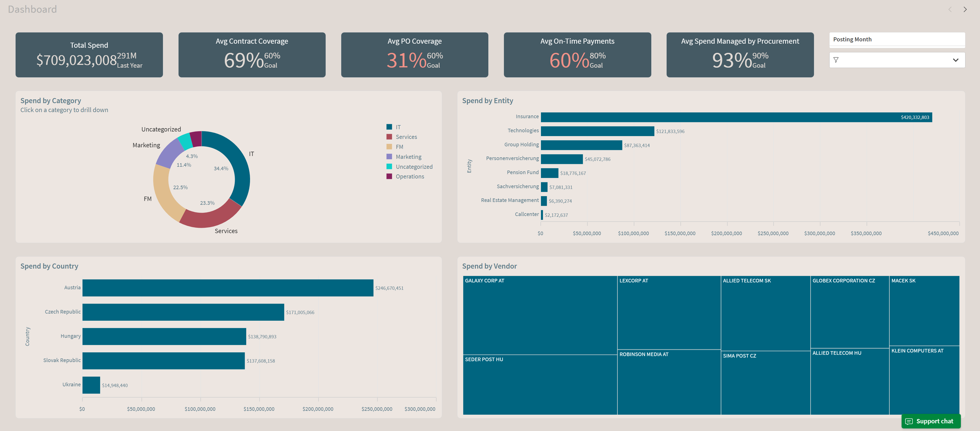Select the SIMA POST CZ treemap tile
The height and width of the screenshot is (431, 980).
765,383
